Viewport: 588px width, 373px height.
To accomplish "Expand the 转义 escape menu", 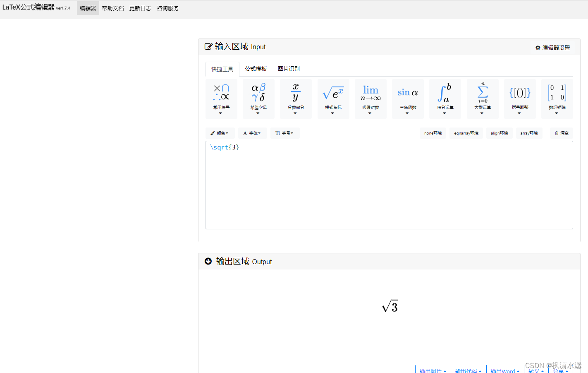I will (x=536, y=370).
